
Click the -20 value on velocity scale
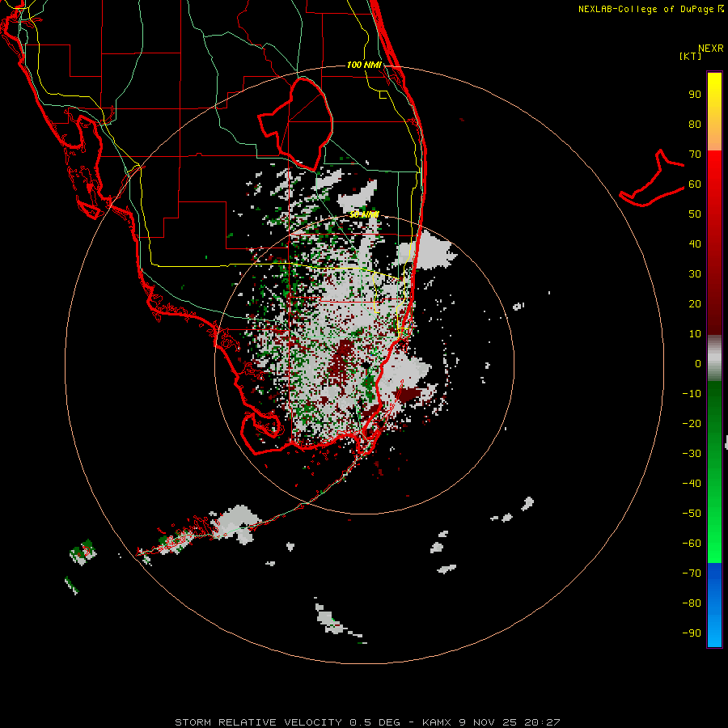[692, 424]
